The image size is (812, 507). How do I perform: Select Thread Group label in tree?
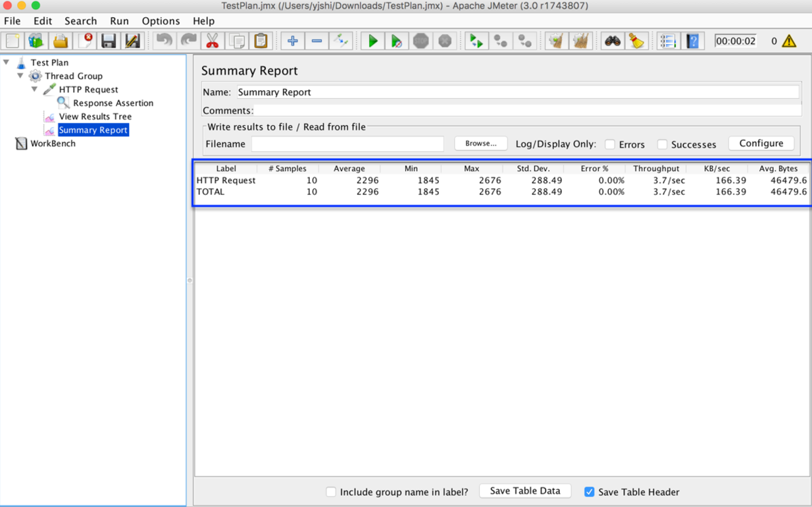(74, 76)
